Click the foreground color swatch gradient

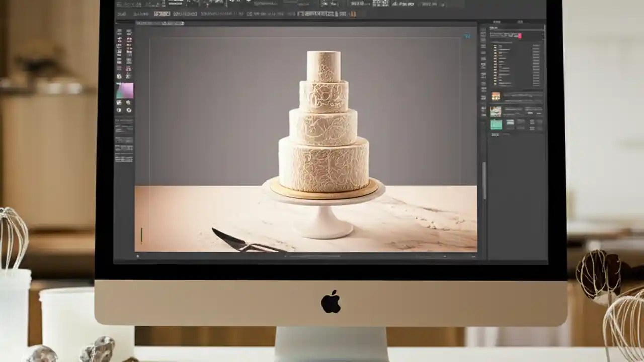point(125,89)
